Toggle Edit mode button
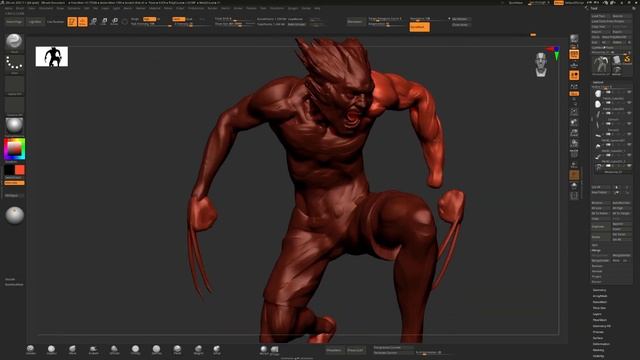640x360 pixels. 72,21
